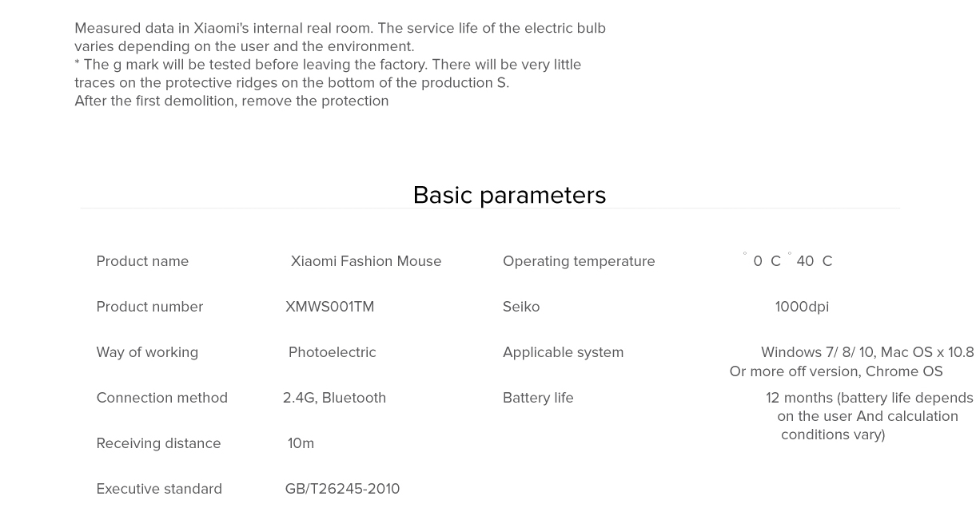Click the Receiving distance label
The width and height of the screenshot is (980, 508).
[x=158, y=443]
